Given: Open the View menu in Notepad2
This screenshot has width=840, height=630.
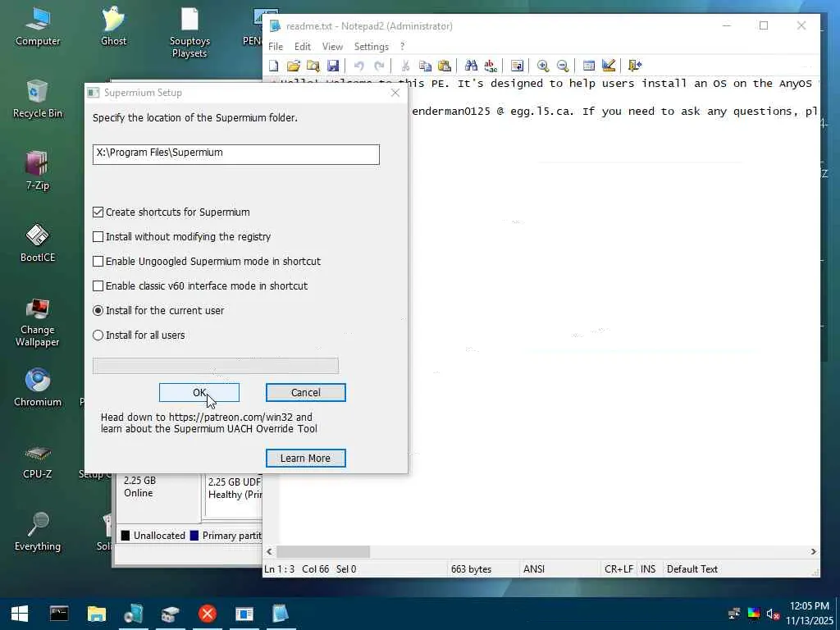Looking at the screenshot, I should 332,47.
